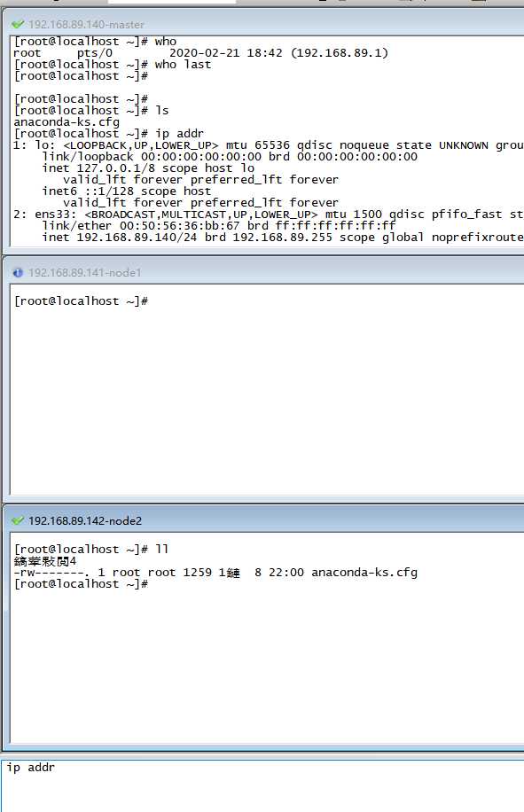This screenshot has width=524, height=812.
Task: Click anaconda-ks.cfg in the node2 ll listing
Action: pos(364,573)
